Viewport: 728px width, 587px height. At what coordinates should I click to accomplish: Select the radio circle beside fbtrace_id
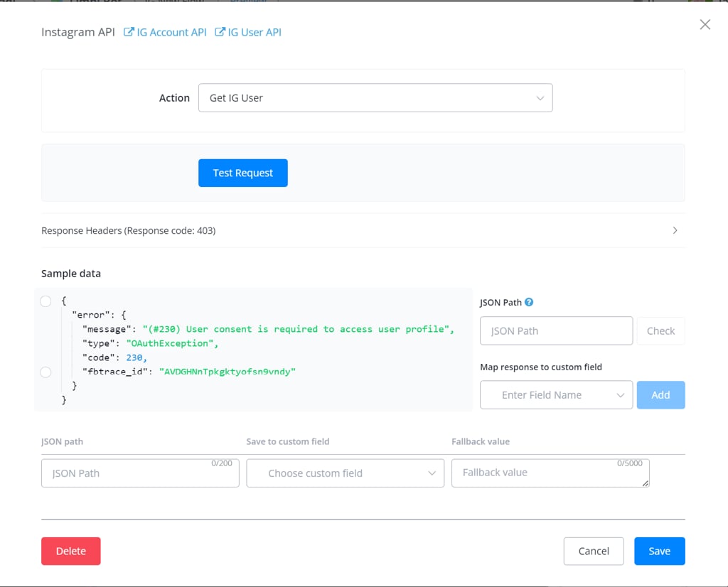(45, 372)
